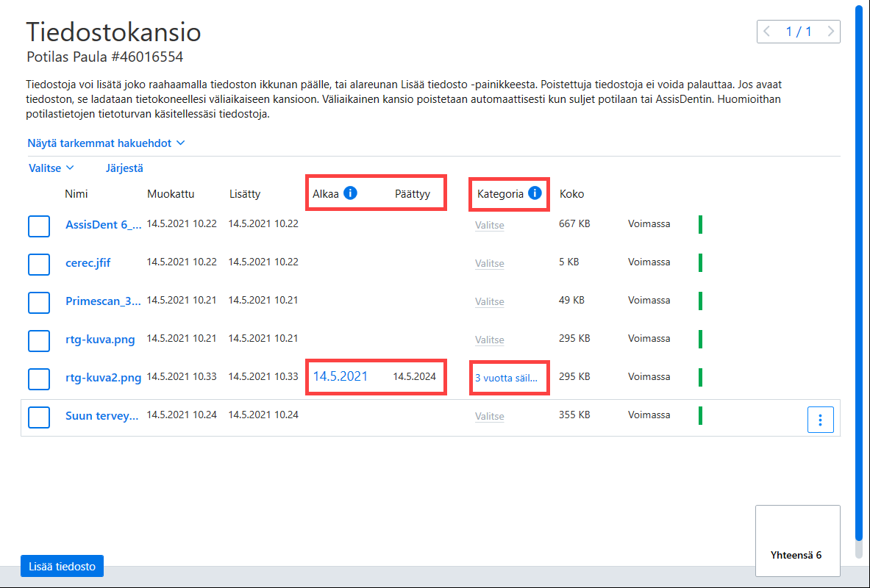Viewport: 870px width, 588px height.
Task: Click Voimassa status in cerec.jfif row
Action: click(x=649, y=262)
